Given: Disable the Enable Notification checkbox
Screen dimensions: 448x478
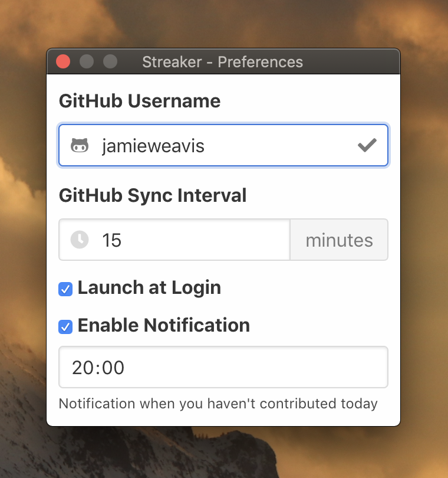Looking at the screenshot, I should tap(65, 327).
